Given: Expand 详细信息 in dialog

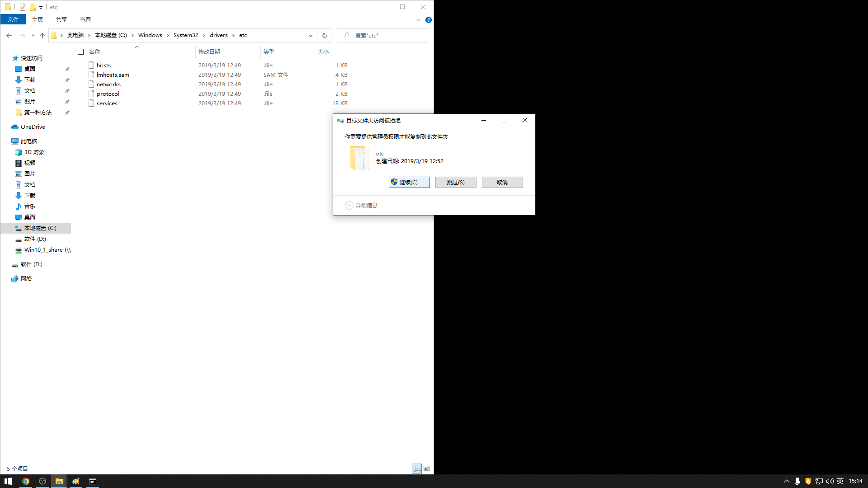Looking at the screenshot, I should point(361,206).
